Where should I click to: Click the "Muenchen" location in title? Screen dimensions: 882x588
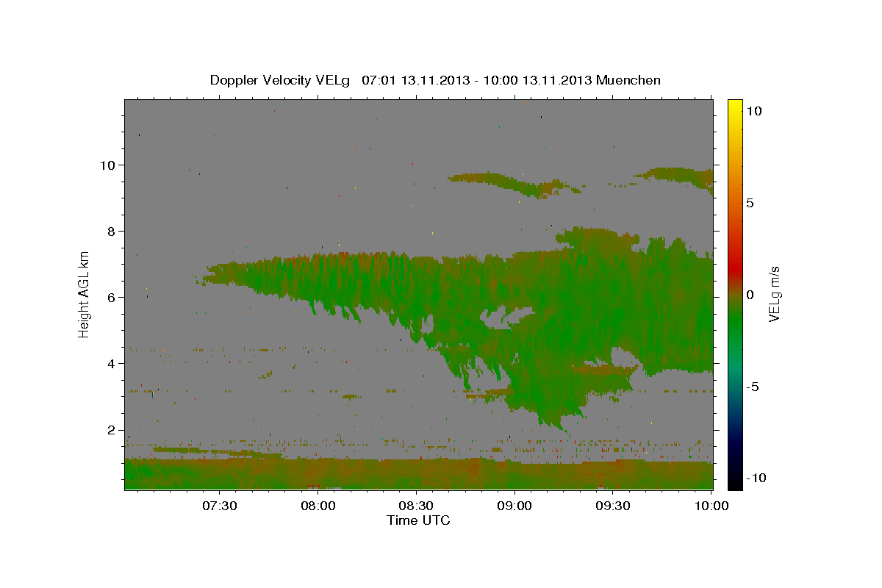628,80
